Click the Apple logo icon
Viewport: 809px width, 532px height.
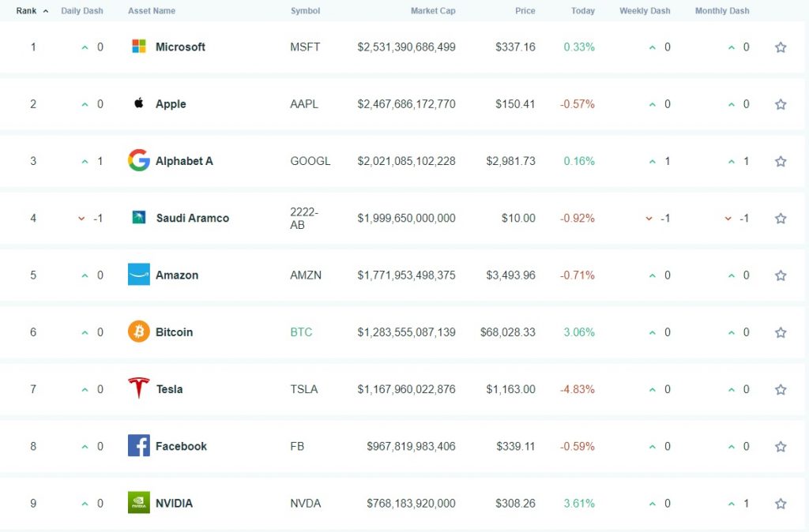coord(139,103)
